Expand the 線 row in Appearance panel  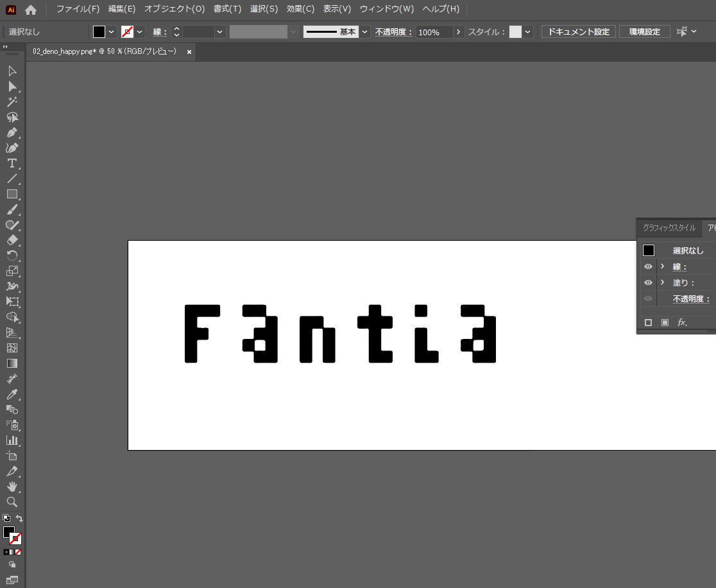pyautogui.click(x=663, y=266)
